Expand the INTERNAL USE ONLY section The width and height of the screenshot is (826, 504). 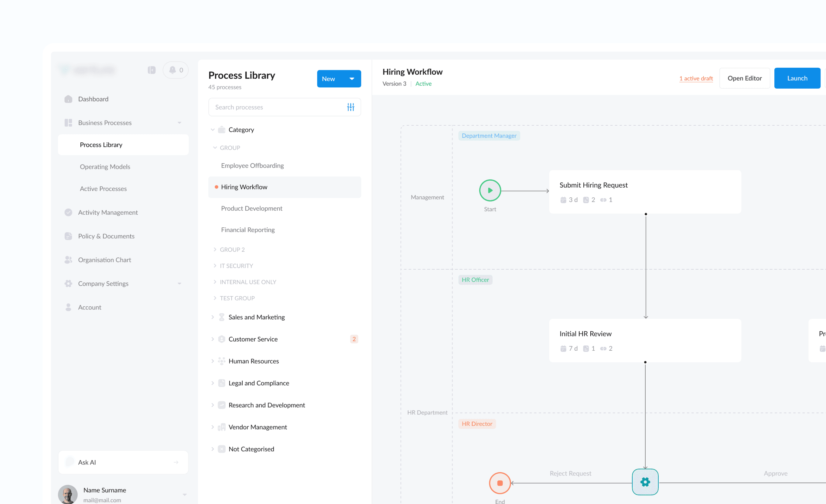click(215, 282)
